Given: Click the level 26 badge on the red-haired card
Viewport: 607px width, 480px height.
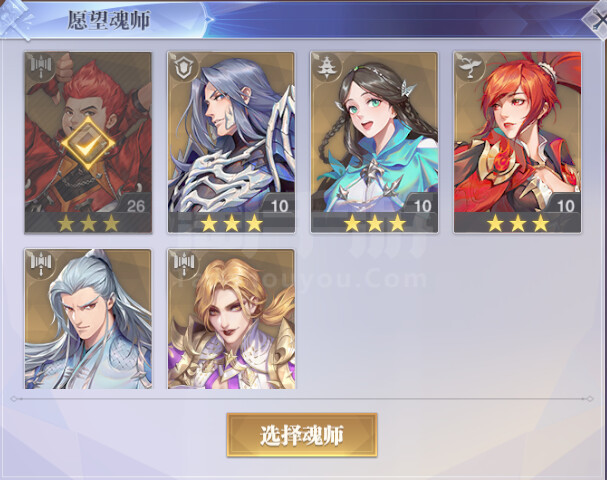Looking at the screenshot, I should click(135, 206).
